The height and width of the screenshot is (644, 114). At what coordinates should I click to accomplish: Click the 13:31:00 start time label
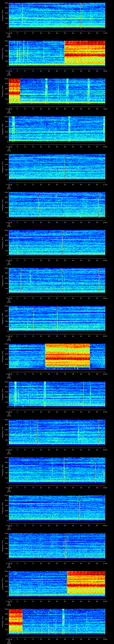click(x=9, y=601)
